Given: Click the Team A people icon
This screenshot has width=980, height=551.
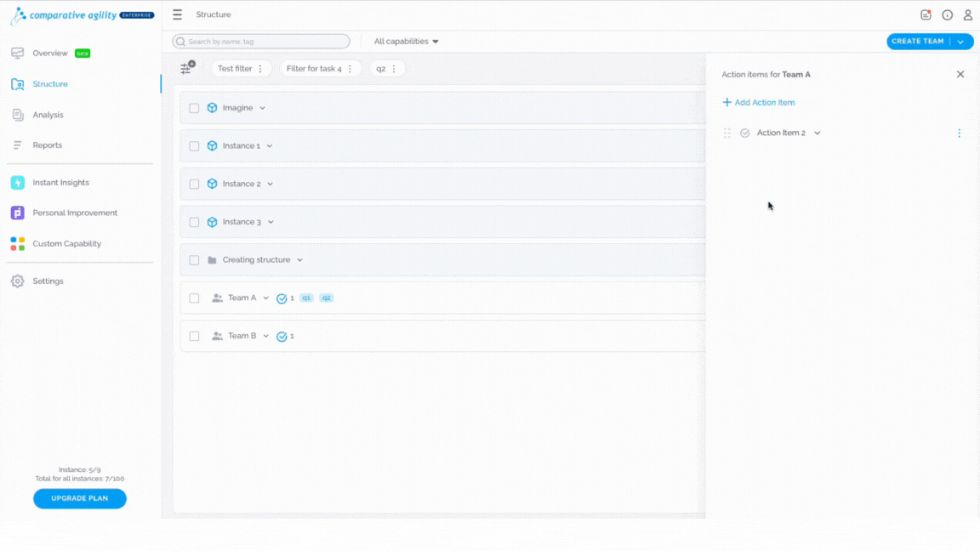Looking at the screenshot, I should (217, 298).
